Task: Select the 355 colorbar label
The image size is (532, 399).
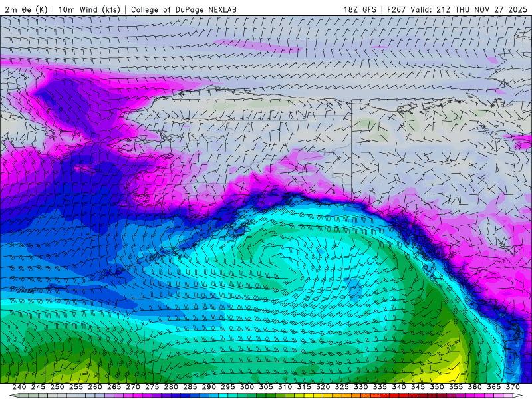Action: click(456, 387)
